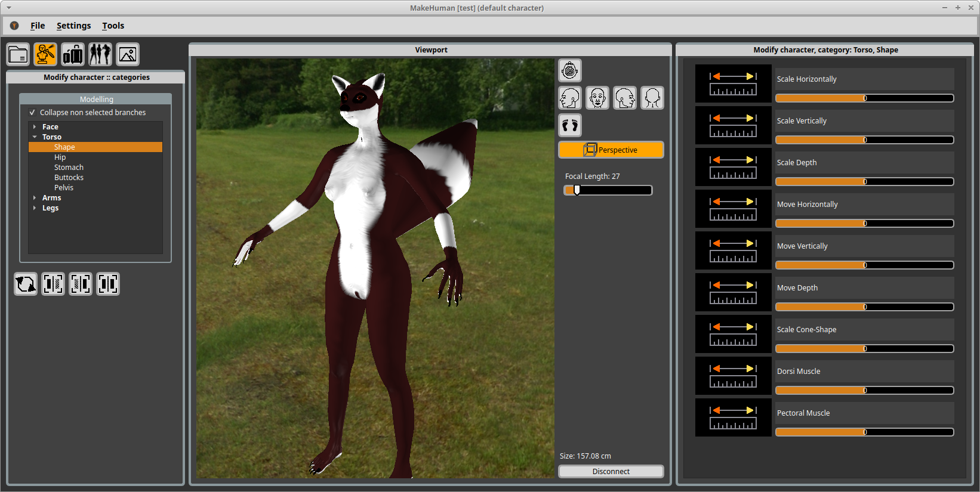Switch to front face view
The height and width of the screenshot is (492, 980).
597,98
